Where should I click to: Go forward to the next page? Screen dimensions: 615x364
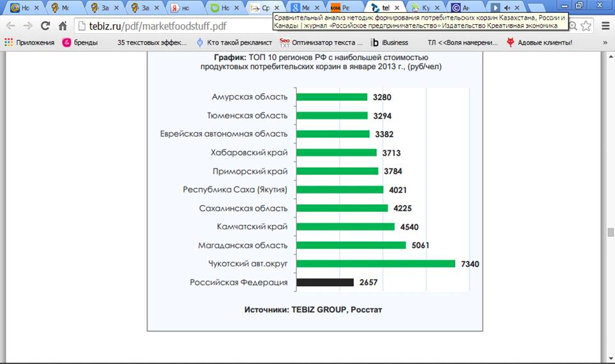tap(28, 26)
